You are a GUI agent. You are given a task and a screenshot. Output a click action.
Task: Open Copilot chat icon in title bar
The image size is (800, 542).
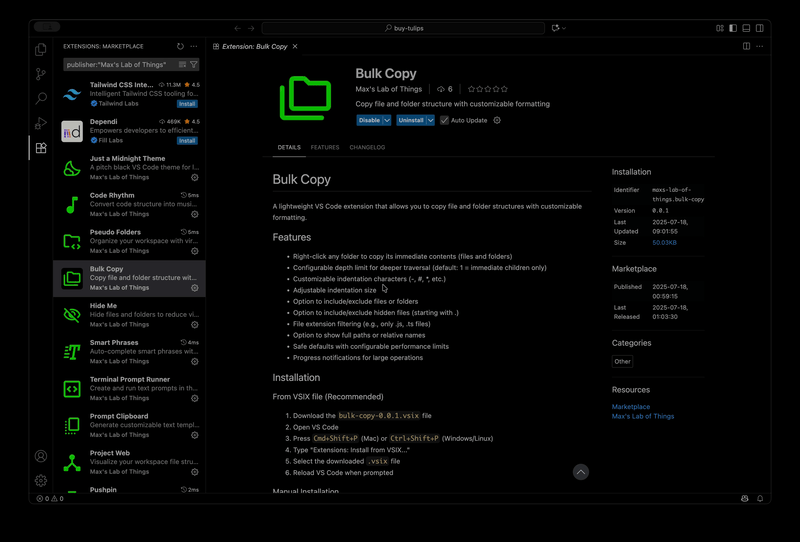(x=555, y=28)
